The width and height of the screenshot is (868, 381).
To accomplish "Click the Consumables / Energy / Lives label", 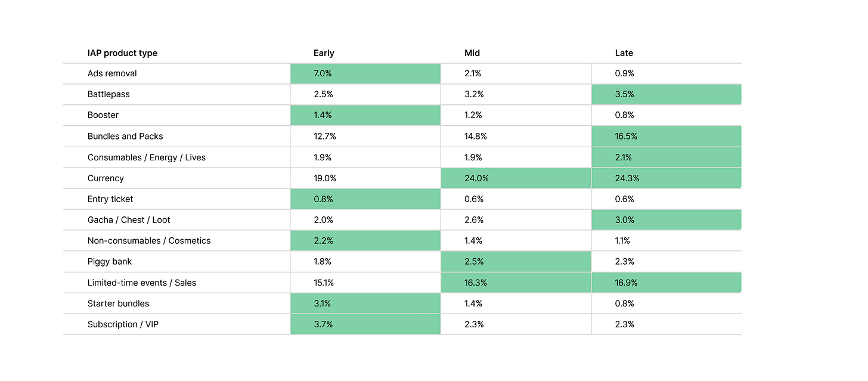I will 147,157.
